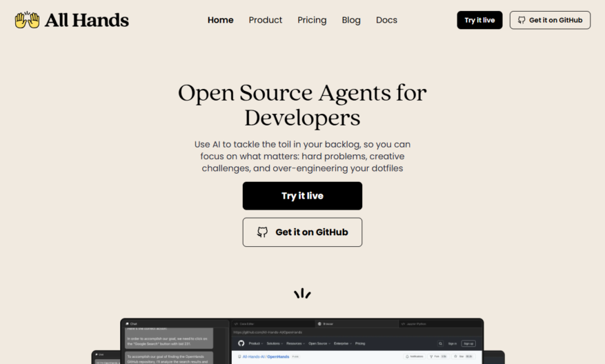This screenshot has width=605, height=364.
Task: Go to the Pricing page
Action: (312, 20)
